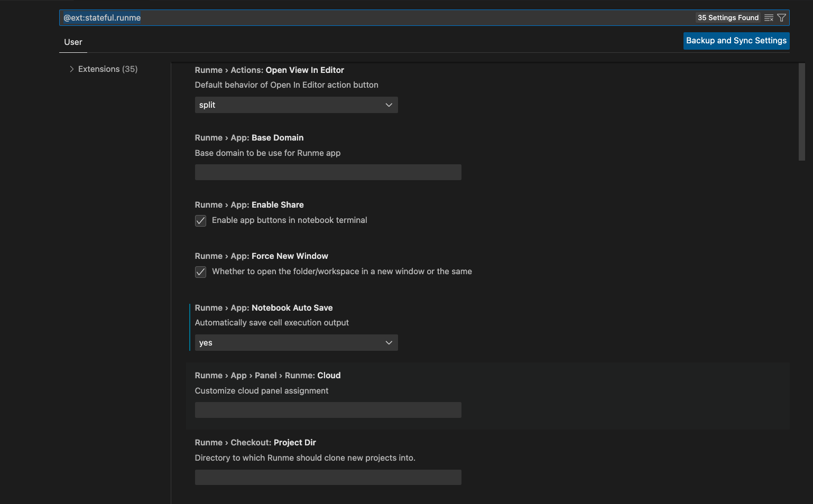The width and height of the screenshot is (813, 504).
Task: Clear the settings search input icon
Action: point(769,18)
